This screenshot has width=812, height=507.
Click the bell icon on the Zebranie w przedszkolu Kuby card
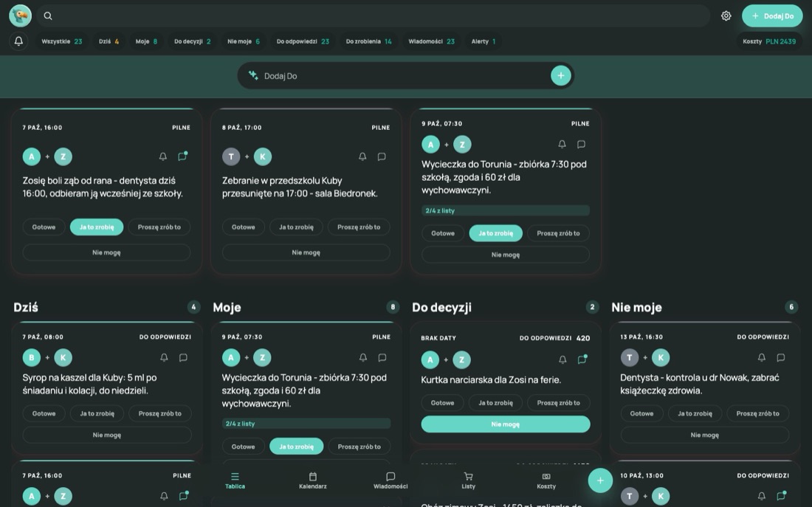pos(362,156)
